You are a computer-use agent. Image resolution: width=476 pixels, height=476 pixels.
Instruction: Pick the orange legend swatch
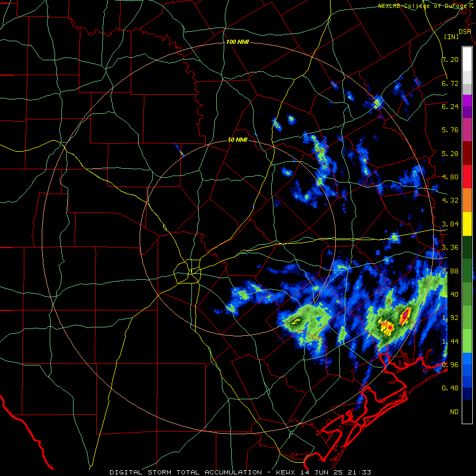click(x=467, y=200)
